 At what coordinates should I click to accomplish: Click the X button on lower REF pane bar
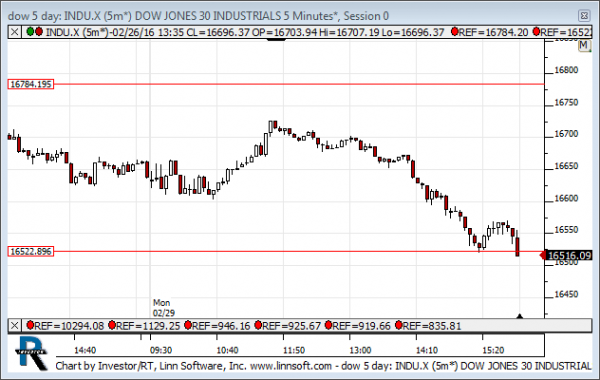15,326
